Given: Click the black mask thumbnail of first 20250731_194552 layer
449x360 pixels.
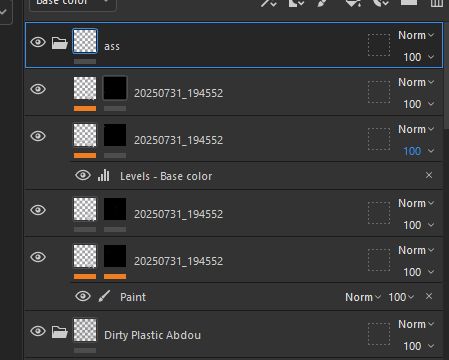Looking at the screenshot, I should point(115,88).
